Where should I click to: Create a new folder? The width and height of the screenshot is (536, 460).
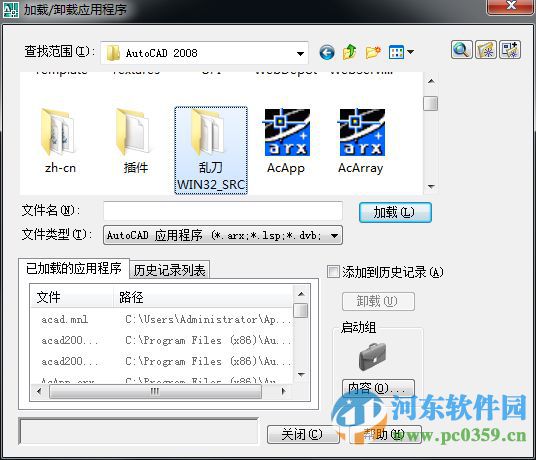pos(373,52)
